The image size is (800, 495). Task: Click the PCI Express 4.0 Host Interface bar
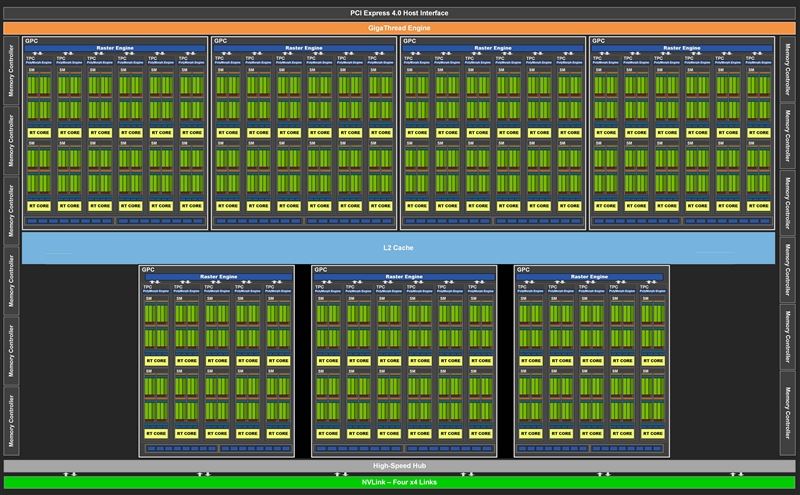click(x=400, y=13)
